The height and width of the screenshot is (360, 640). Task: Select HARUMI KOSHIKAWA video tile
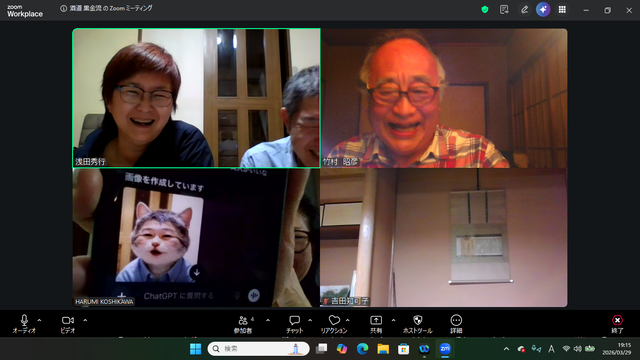pos(196,238)
